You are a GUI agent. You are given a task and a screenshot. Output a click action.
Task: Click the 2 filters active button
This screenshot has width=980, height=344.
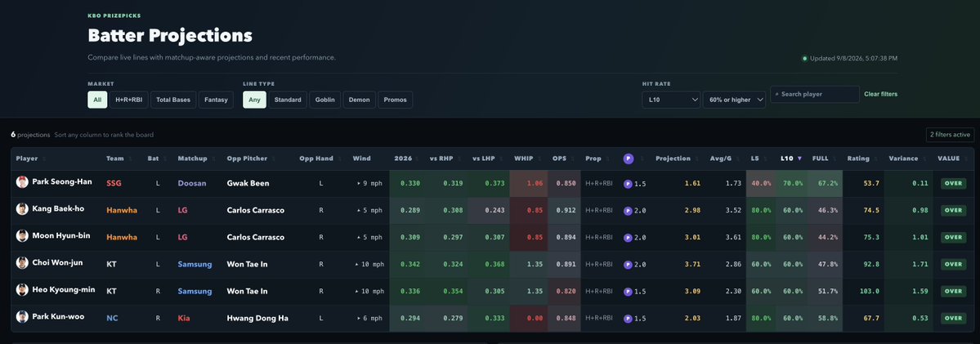pyautogui.click(x=950, y=134)
